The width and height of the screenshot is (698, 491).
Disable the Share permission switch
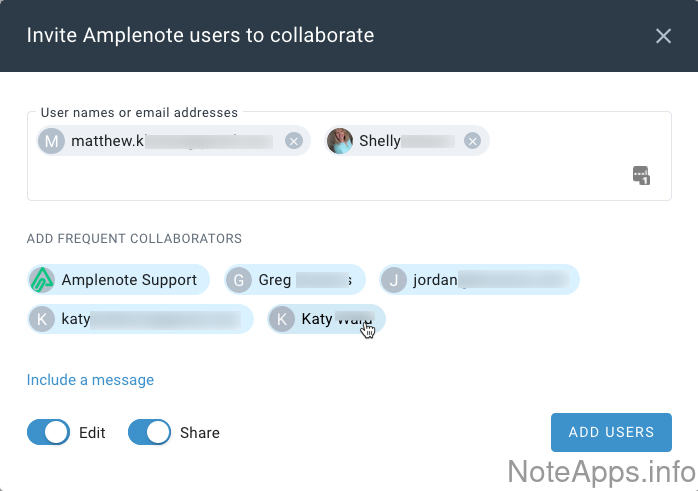click(149, 432)
